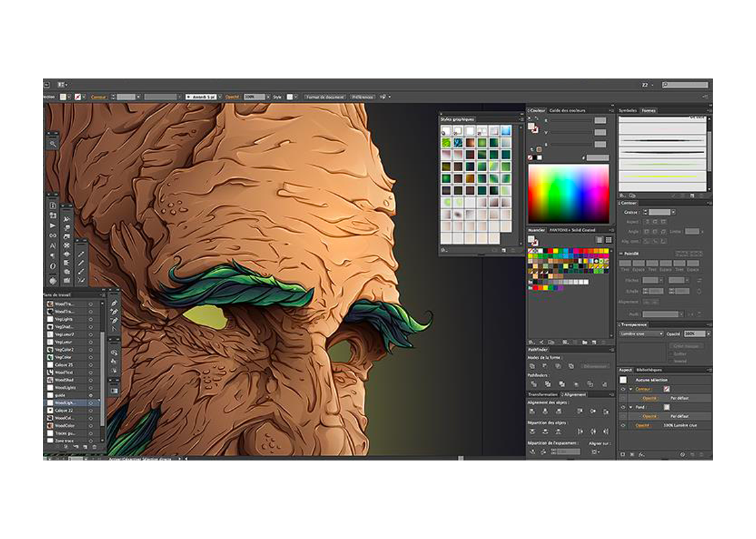Click the Opacité link under Contour in Aspect
756x539 pixels.
649,398
